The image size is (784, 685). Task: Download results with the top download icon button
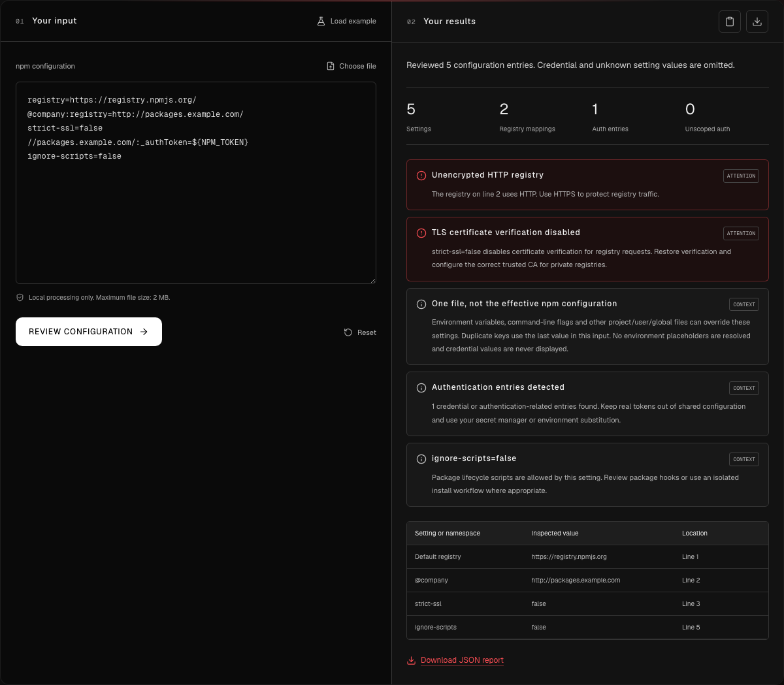click(x=757, y=22)
